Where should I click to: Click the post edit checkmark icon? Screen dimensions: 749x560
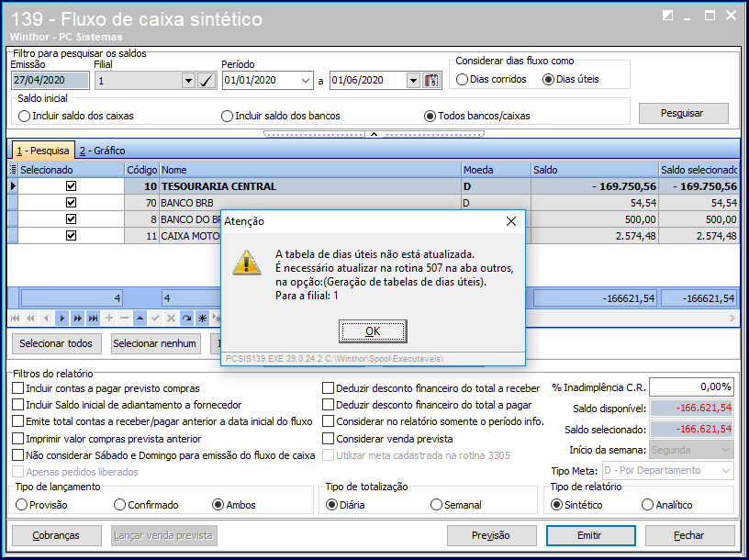[x=155, y=319]
